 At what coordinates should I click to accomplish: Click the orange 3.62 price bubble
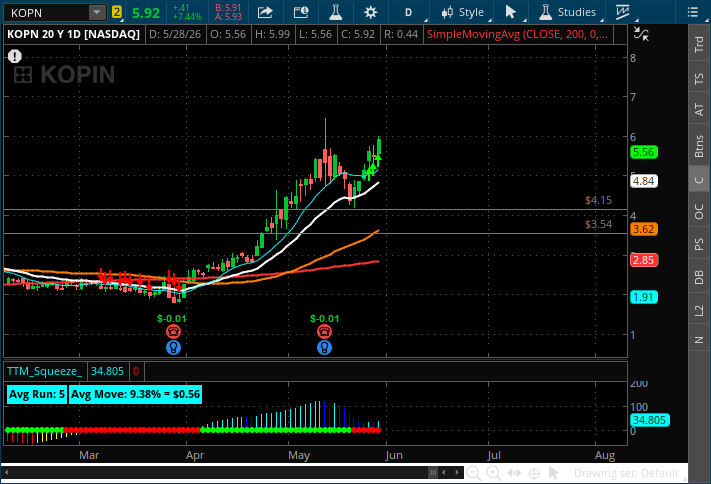[643, 229]
